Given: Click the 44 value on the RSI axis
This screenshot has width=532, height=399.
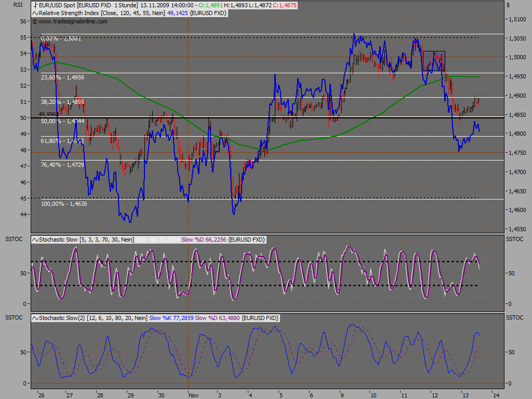Looking at the screenshot, I should coord(23,215).
